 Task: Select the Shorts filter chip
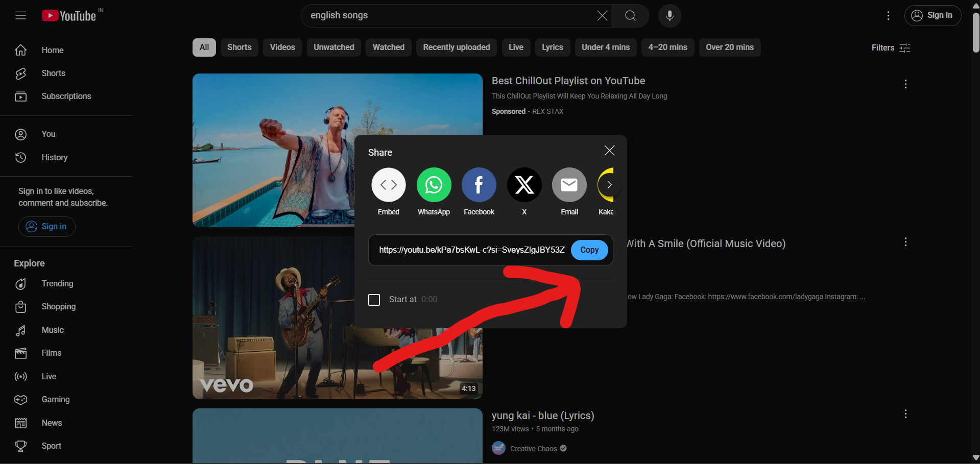pyautogui.click(x=240, y=47)
